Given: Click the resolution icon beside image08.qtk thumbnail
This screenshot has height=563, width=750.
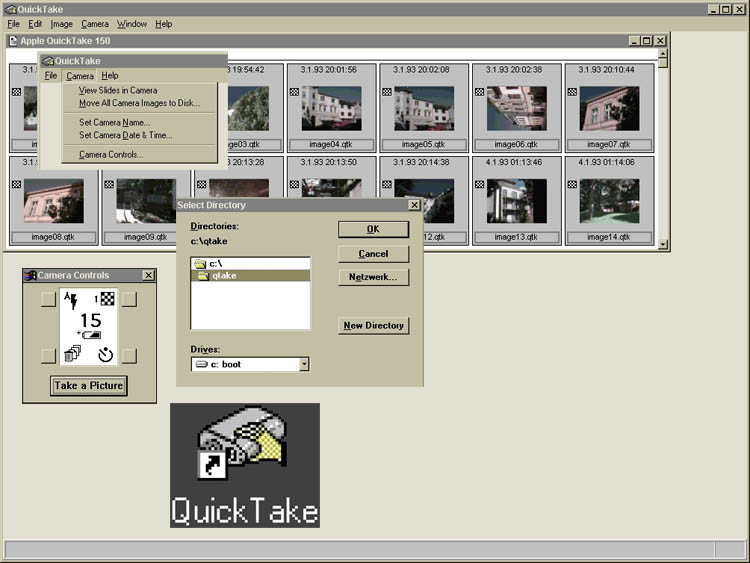Looking at the screenshot, I should tap(16, 185).
